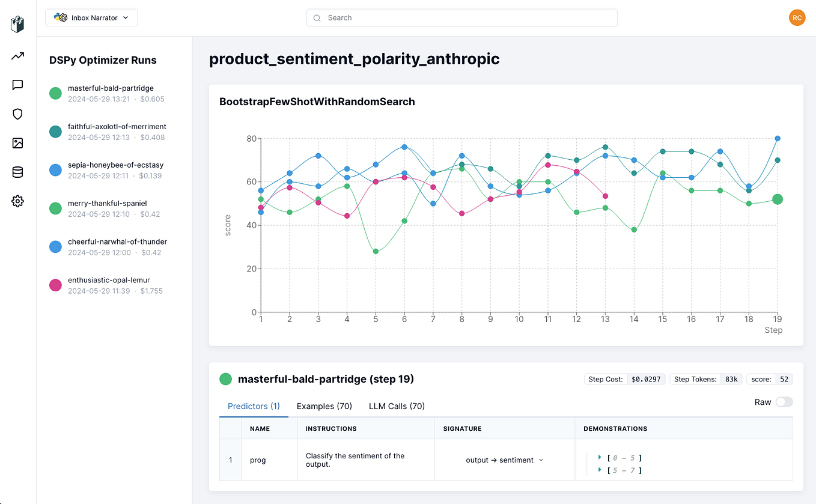816x504 pixels.
Task: Open the database panel in the sidebar
Action: [x=17, y=172]
